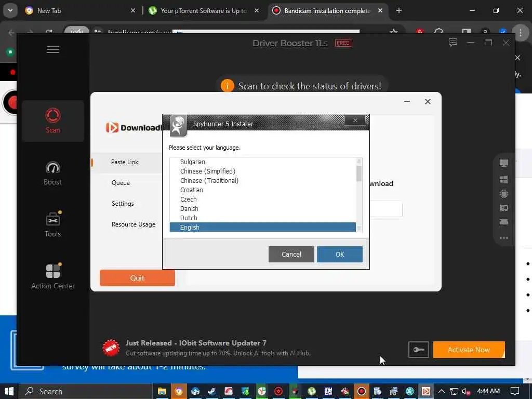532x399 pixels.
Task: Click the monitor icon in right side panel
Action: pos(504,163)
